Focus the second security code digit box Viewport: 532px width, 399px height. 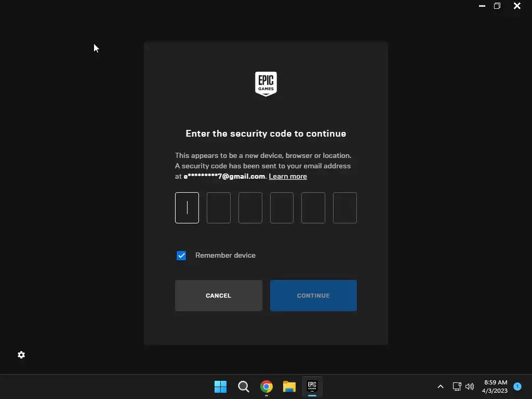219,208
